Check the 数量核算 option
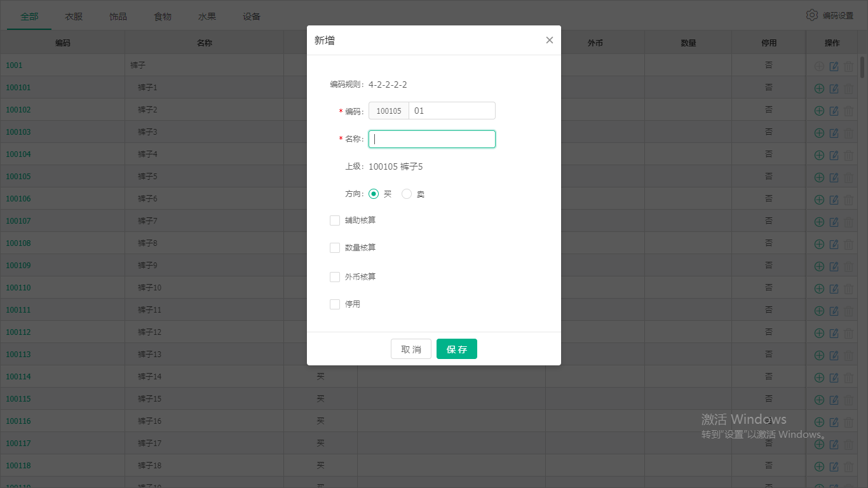 335,248
